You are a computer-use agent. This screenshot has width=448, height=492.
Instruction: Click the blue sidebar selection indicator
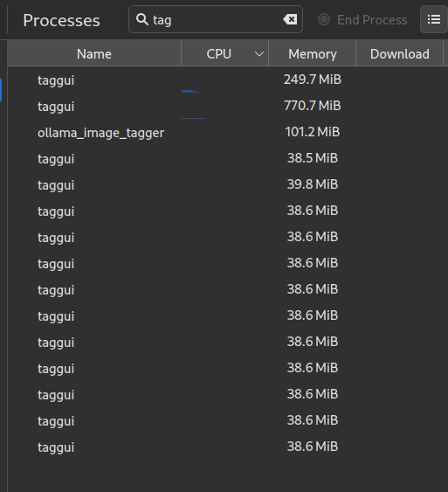(x=1, y=90)
